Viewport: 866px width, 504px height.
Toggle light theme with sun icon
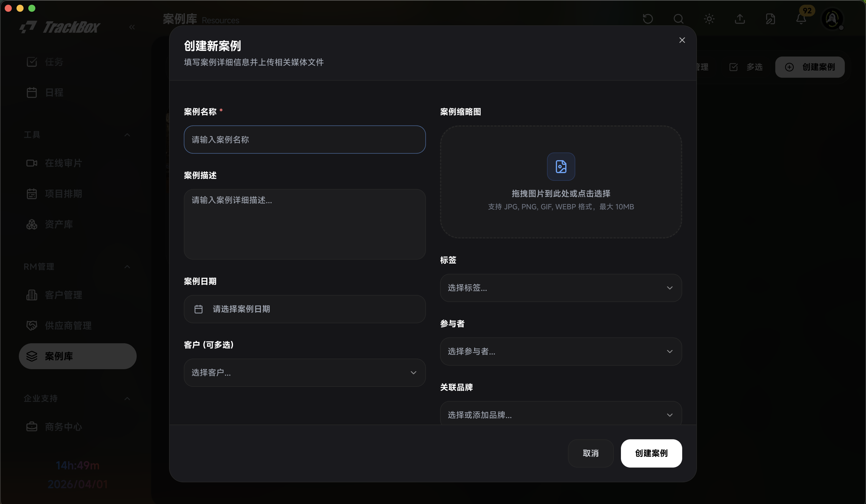click(x=709, y=19)
